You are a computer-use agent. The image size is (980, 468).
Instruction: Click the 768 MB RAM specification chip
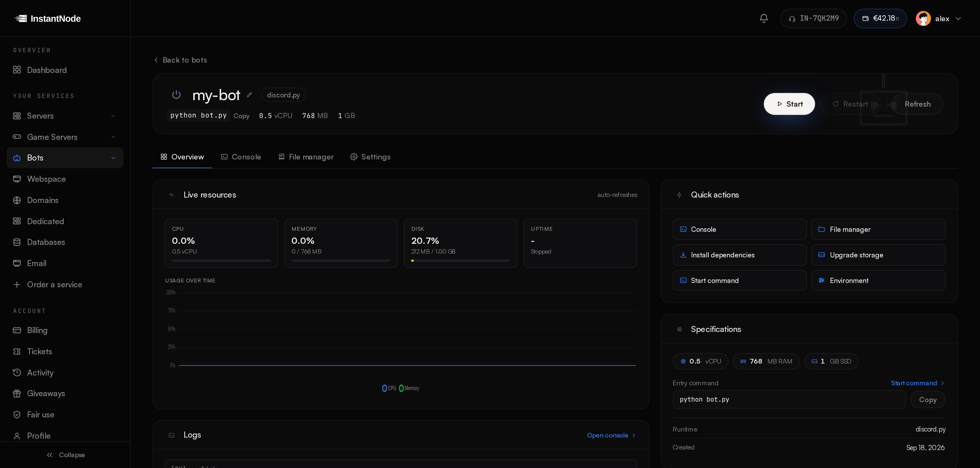pyautogui.click(x=766, y=362)
